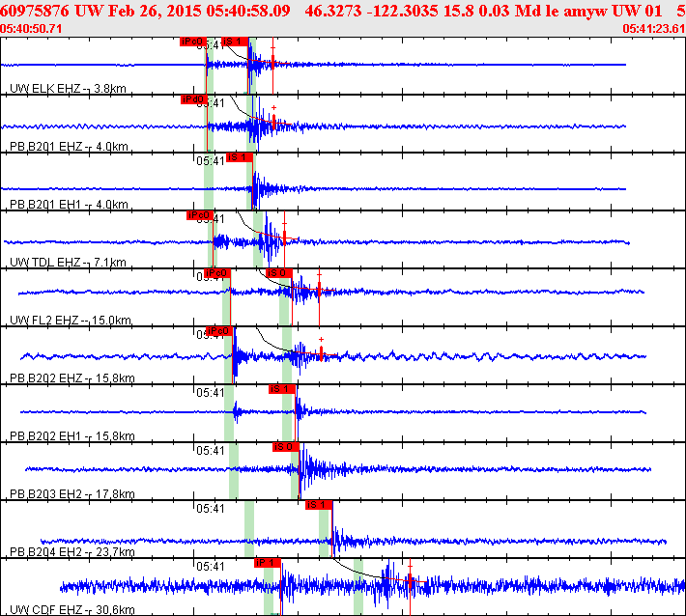
Task: Click the 'UW FL2 EHZ -- 15.0km' station label
Action: point(71,321)
